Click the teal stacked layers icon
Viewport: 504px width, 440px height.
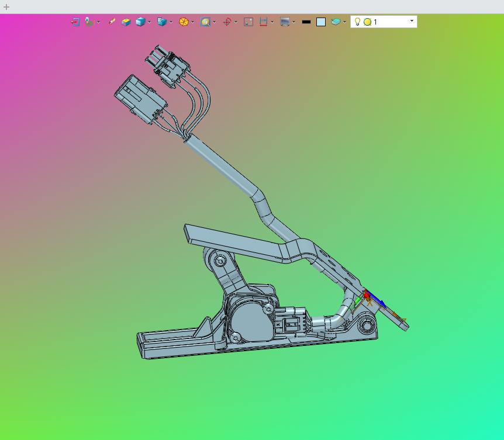[336, 22]
